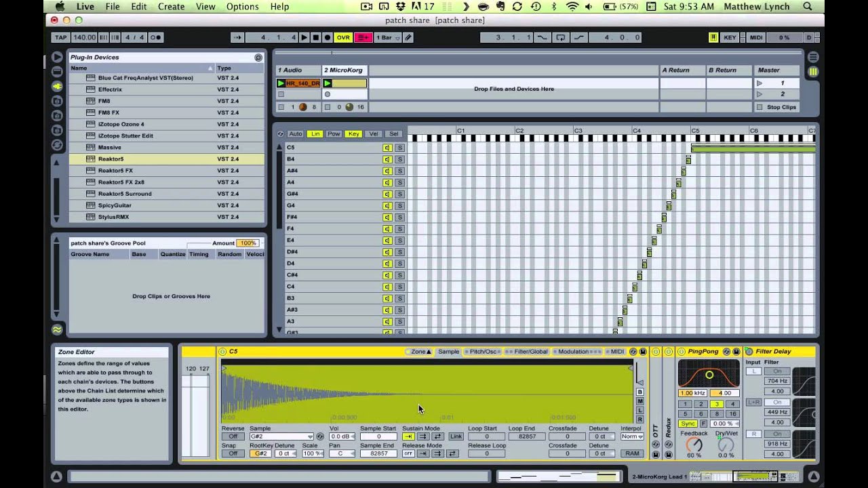
Task: Open the 1 Bar quantization dropdown
Action: [389, 37]
